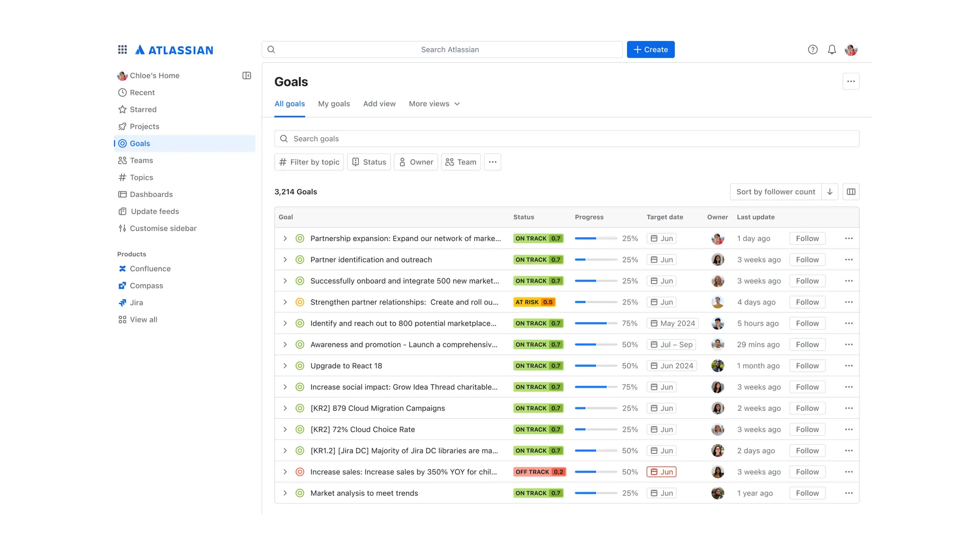Expand the More views dropdown
980x551 pixels.
pos(434,104)
